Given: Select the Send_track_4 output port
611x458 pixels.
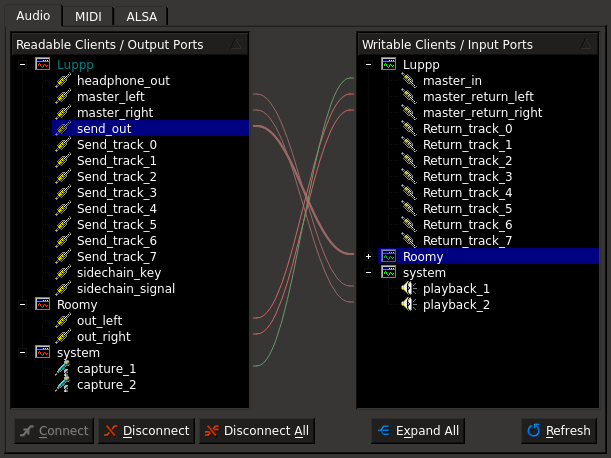Looking at the screenshot, I should (x=117, y=209).
